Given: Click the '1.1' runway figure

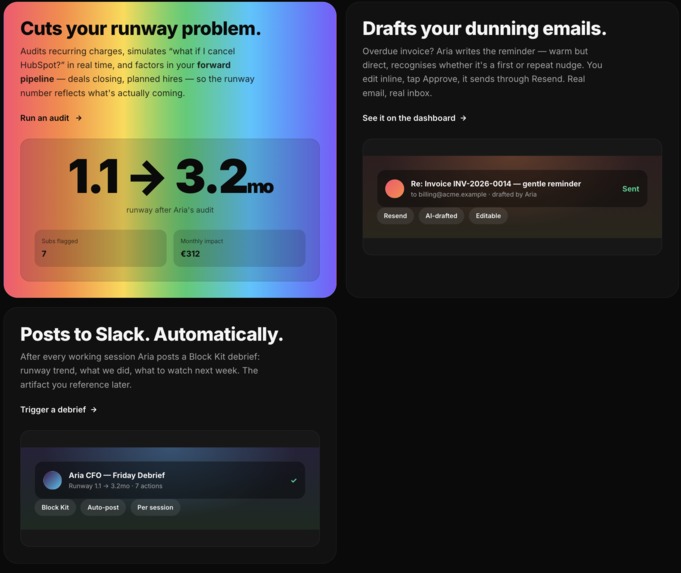Looking at the screenshot, I should tap(94, 176).
